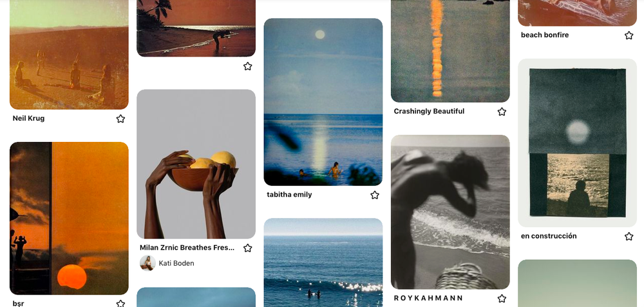Open Kati Boden's profile avatar

pos(147,263)
